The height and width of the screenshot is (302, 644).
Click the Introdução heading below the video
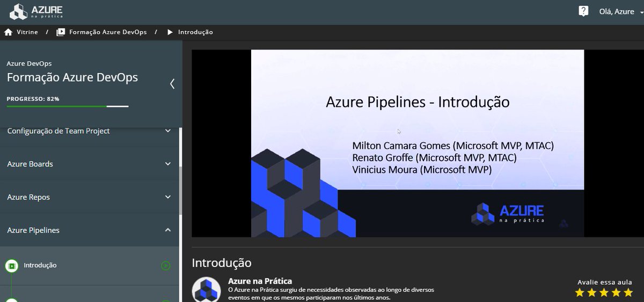[222, 263]
